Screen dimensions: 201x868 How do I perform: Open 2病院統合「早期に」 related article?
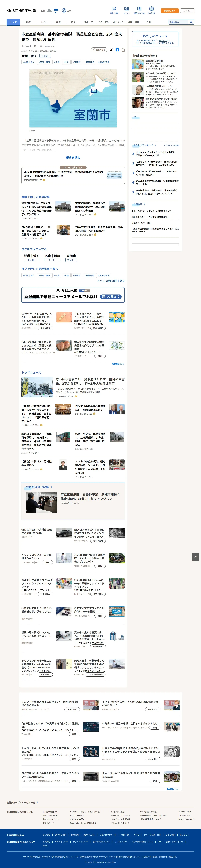pyautogui.click(x=36, y=231)
